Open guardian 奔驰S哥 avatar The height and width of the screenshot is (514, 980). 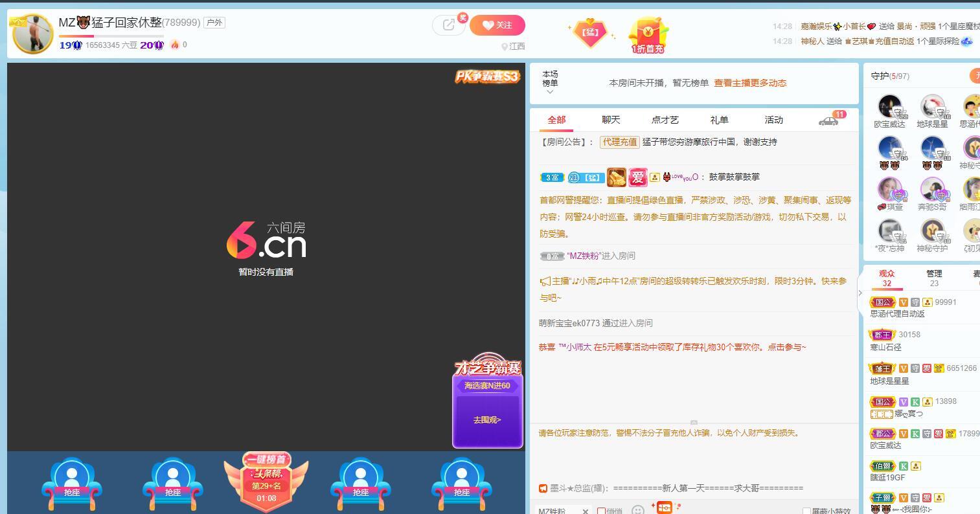(x=932, y=189)
